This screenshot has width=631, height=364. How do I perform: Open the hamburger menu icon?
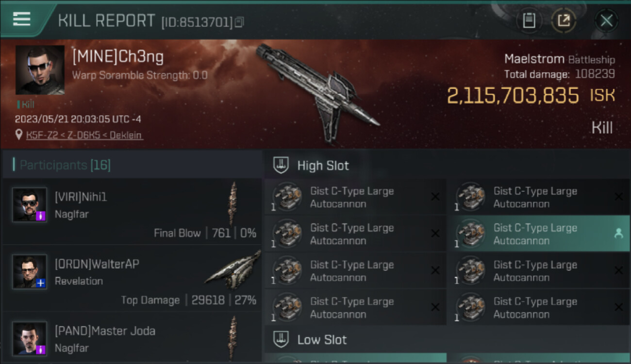point(22,19)
